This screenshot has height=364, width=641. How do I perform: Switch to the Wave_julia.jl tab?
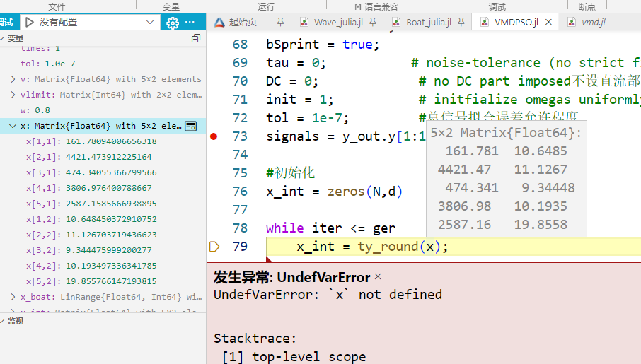coord(338,22)
